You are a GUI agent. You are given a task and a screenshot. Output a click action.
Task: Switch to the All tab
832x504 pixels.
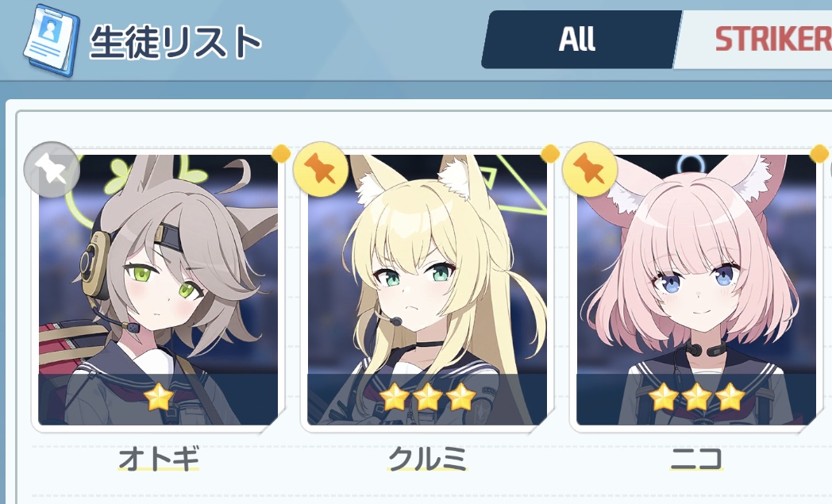579,40
